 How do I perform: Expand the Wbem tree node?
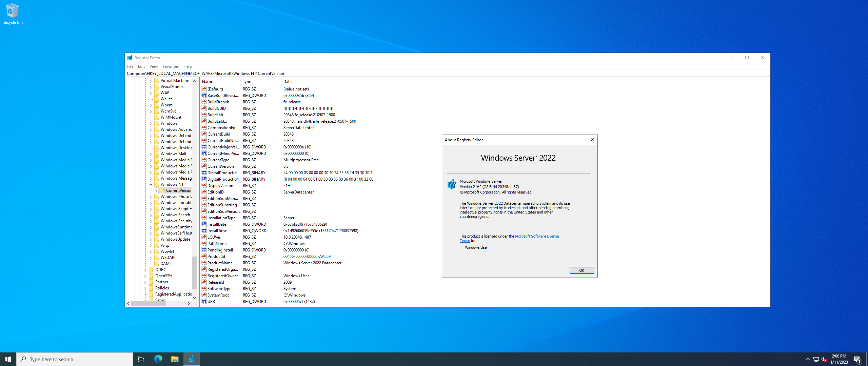coord(151,105)
